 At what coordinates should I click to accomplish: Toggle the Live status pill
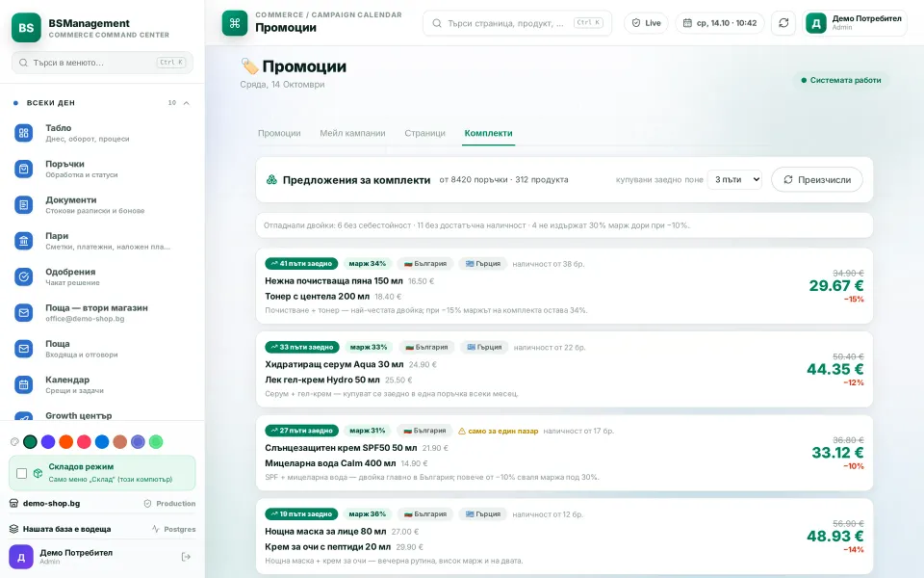tap(646, 23)
